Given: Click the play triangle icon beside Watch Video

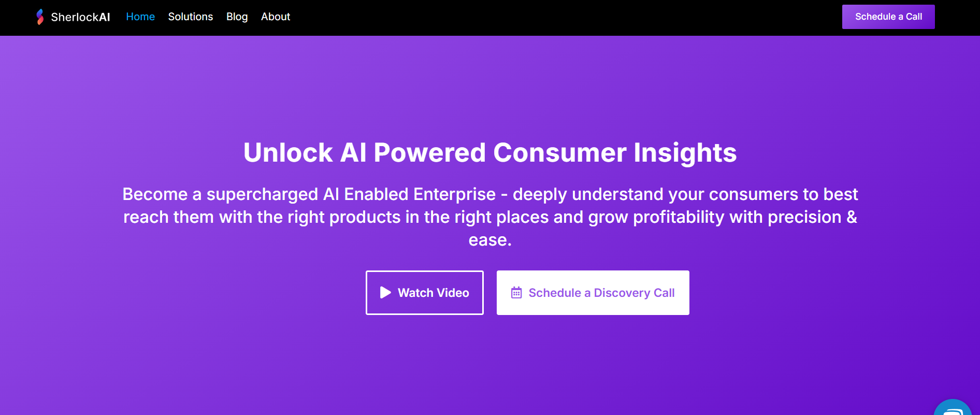Looking at the screenshot, I should 385,293.
